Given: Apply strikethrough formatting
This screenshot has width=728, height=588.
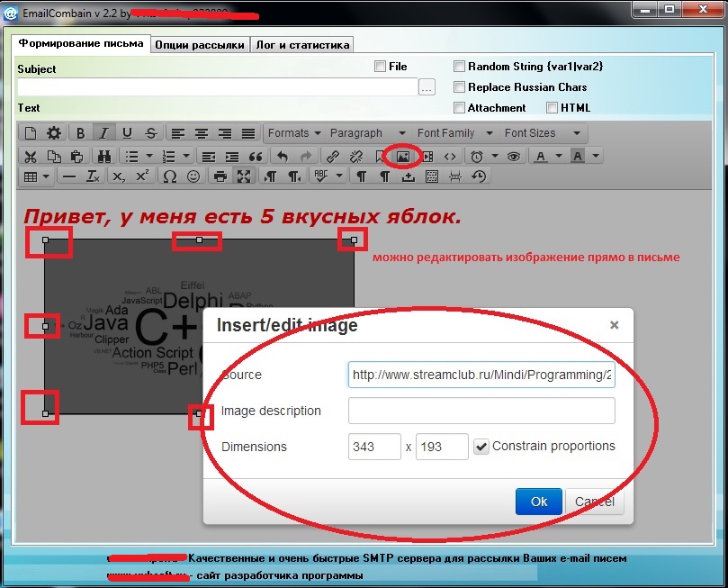Looking at the screenshot, I should coord(150,133).
